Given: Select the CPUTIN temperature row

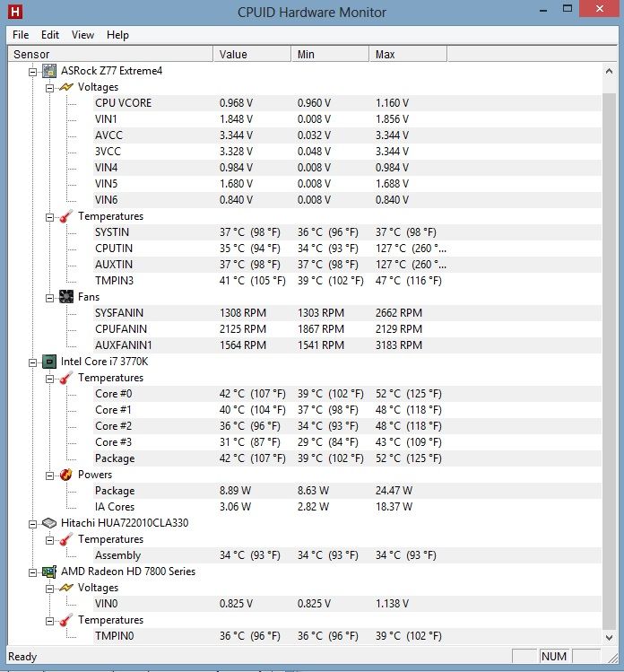Looking at the screenshot, I should click(x=347, y=249).
